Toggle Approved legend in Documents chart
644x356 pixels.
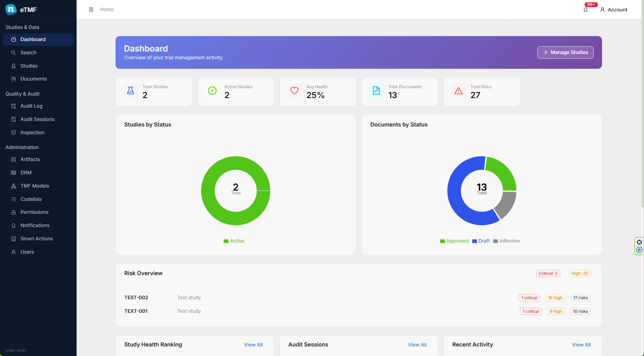point(454,241)
